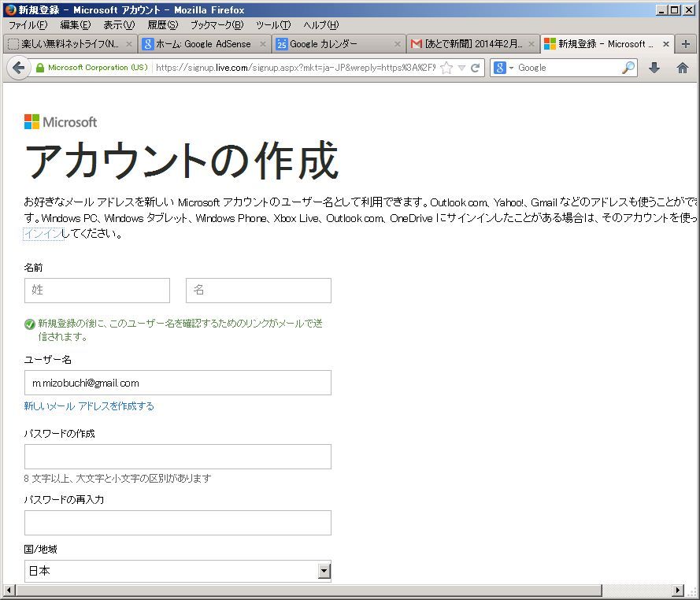The height and width of the screenshot is (600, 700).
Task: Open the 履歴(S) menu
Action: (163, 25)
